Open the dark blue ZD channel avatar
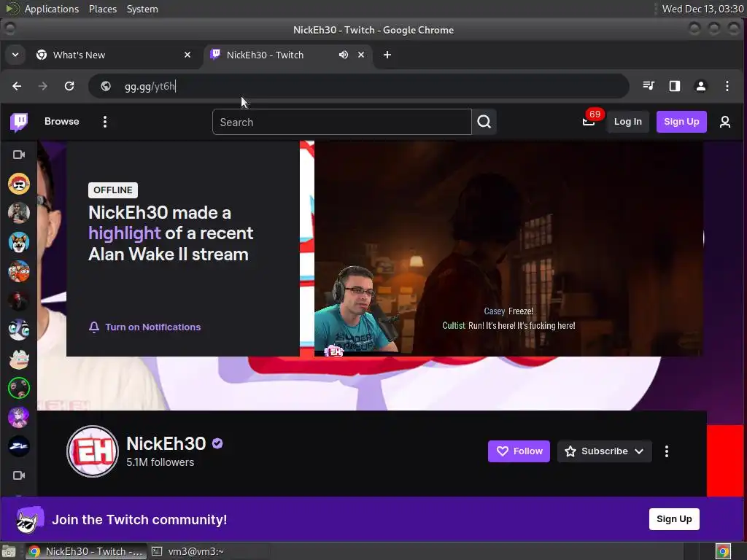This screenshot has height=560, width=747. (x=19, y=446)
